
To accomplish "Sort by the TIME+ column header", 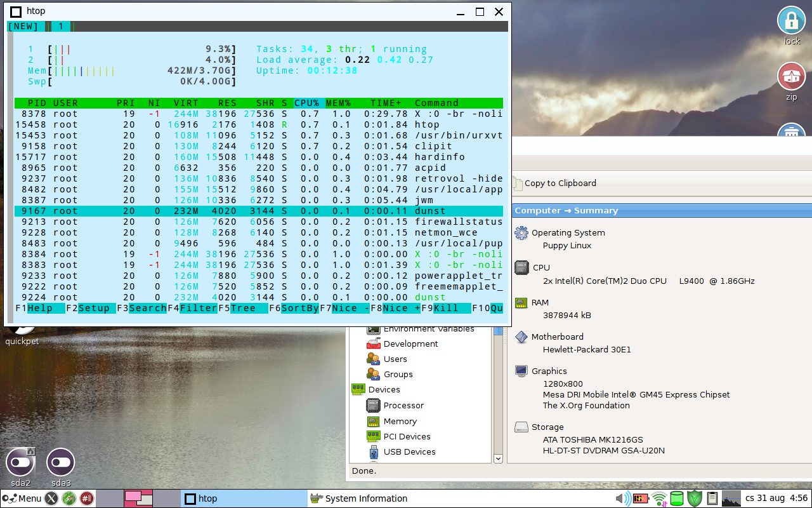I will 386,103.
